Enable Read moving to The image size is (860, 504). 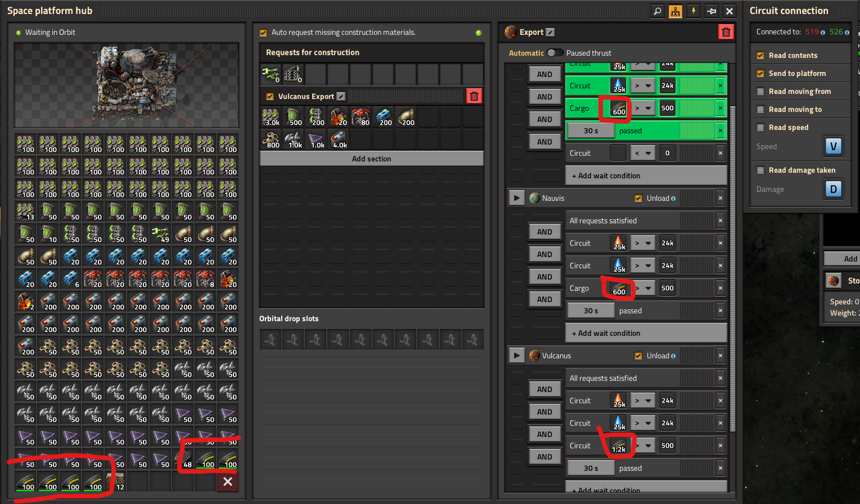pyautogui.click(x=760, y=109)
